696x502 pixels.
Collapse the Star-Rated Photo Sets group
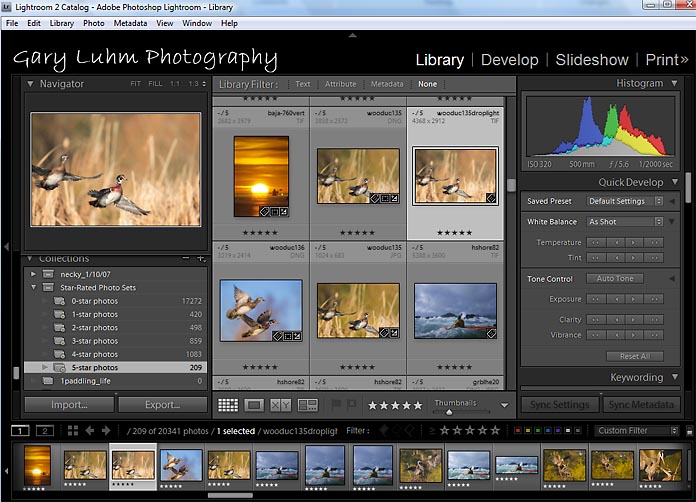[x=33, y=288]
